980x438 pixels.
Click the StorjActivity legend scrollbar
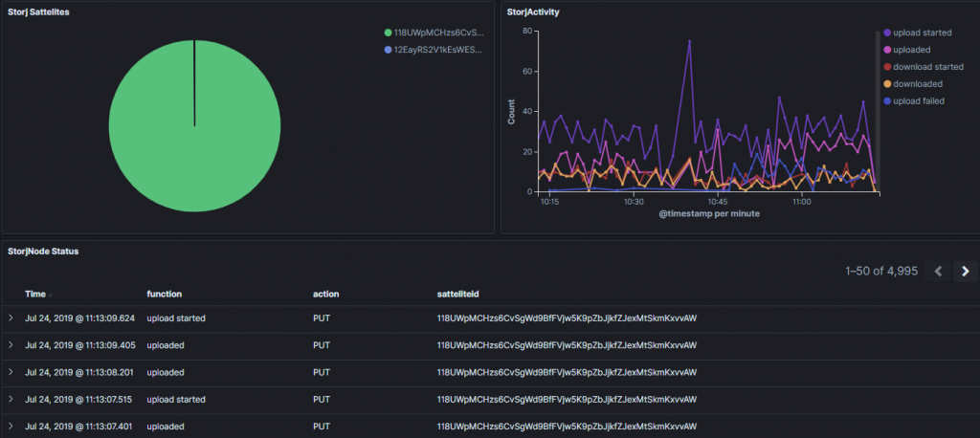click(x=878, y=96)
